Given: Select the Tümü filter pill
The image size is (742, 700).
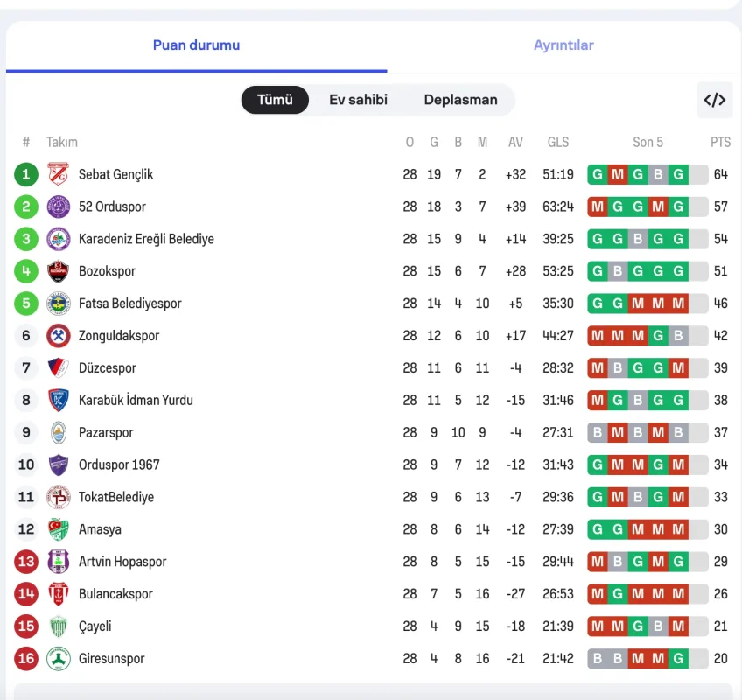Looking at the screenshot, I should click(x=275, y=100).
